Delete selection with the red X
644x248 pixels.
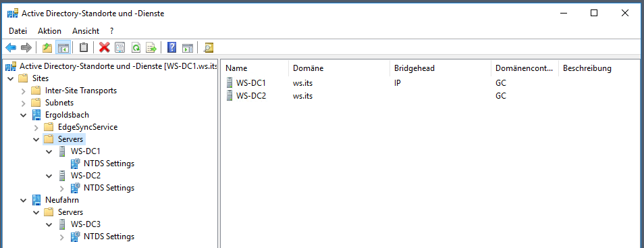105,48
